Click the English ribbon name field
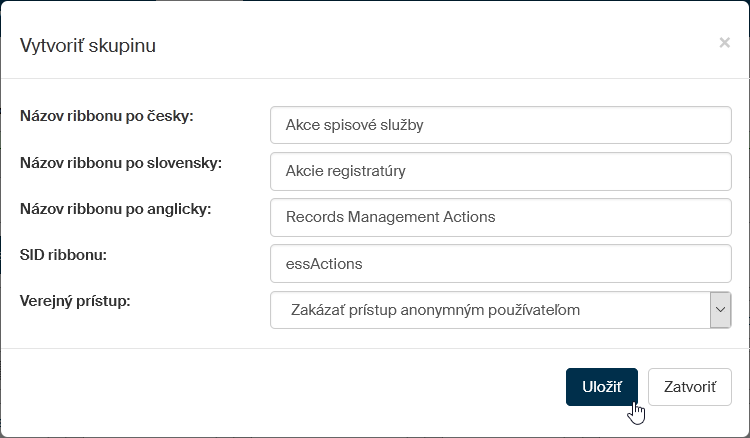The width and height of the screenshot is (750, 438). (500, 217)
